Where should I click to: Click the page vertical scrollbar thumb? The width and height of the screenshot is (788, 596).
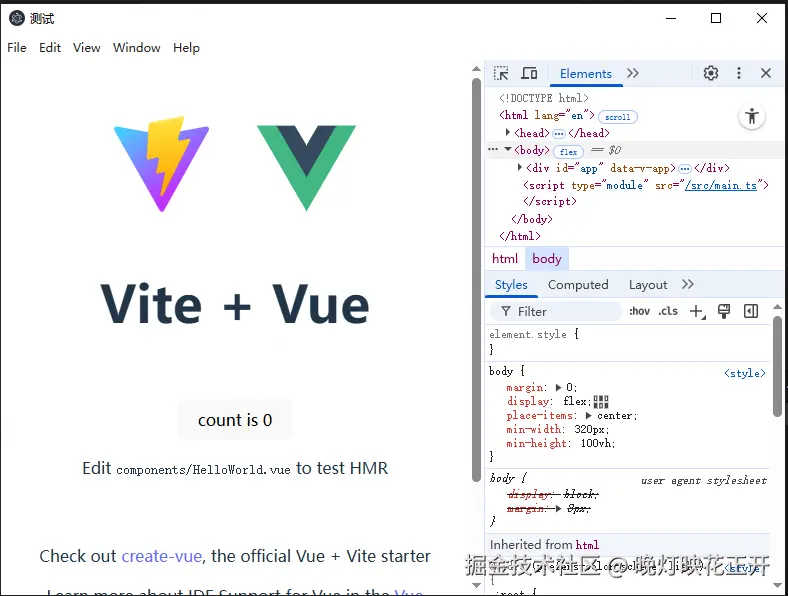click(476, 280)
